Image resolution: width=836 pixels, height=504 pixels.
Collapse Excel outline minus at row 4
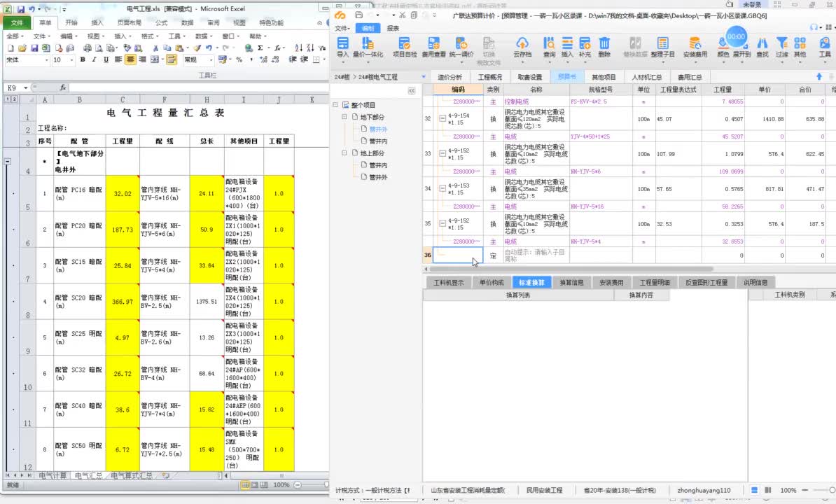tap(8, 161)
